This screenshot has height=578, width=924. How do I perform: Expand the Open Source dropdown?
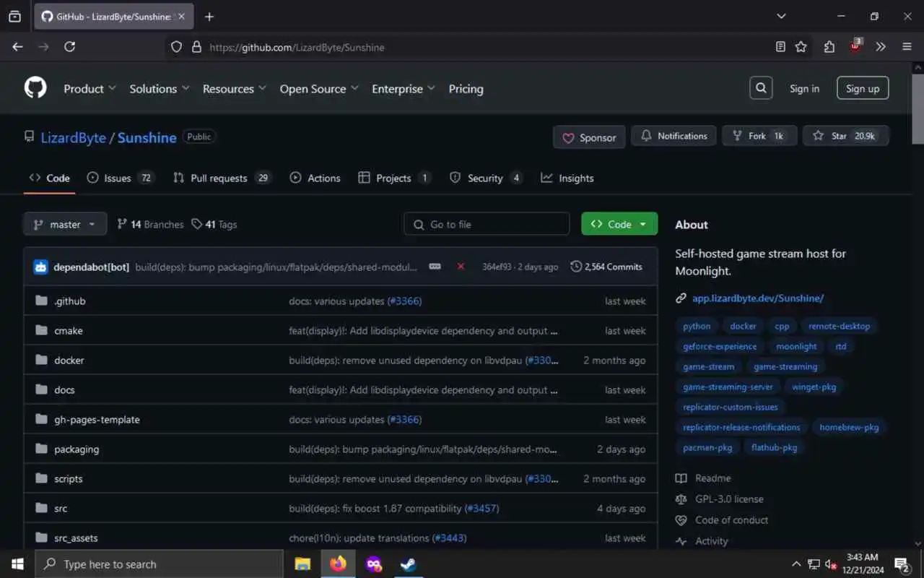pyautogui.click(x=319, y=89)
